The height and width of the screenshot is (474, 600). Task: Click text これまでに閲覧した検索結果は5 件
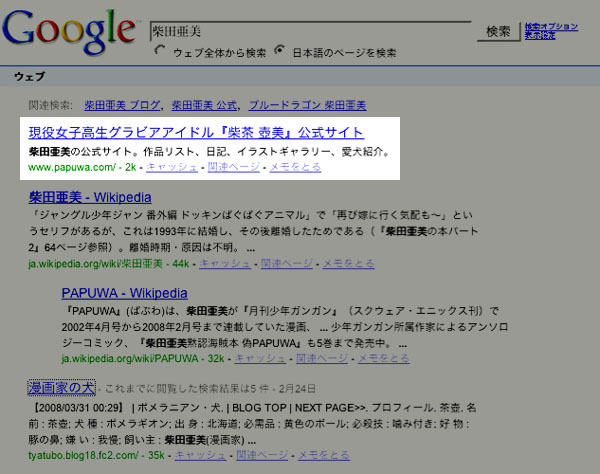click(x=187, y=389)
